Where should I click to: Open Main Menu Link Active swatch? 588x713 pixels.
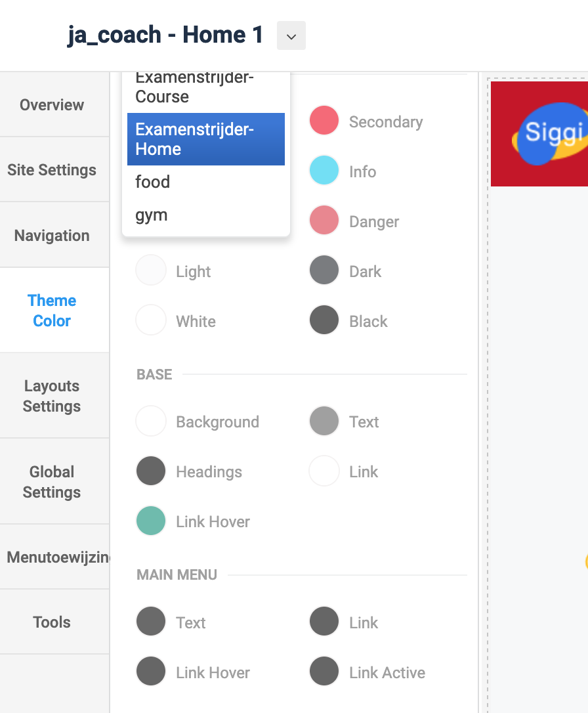[324, 672]
